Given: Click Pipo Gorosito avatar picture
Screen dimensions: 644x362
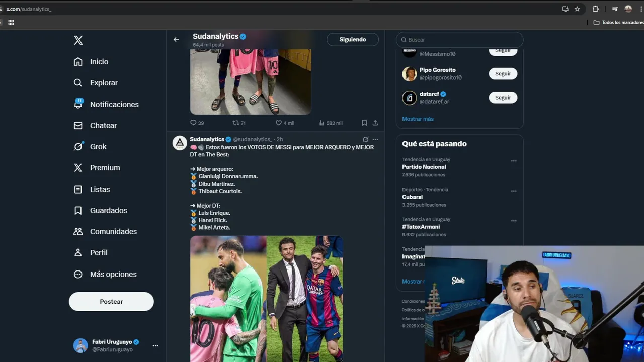Looking at the screenshot, I should (410, 74).
